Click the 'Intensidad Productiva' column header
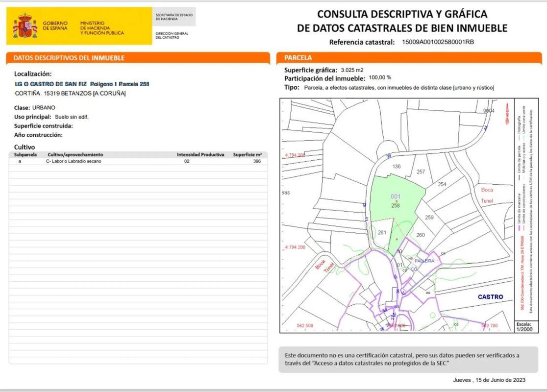The width and height of the screenshot is (547, 392). [200, 154]
